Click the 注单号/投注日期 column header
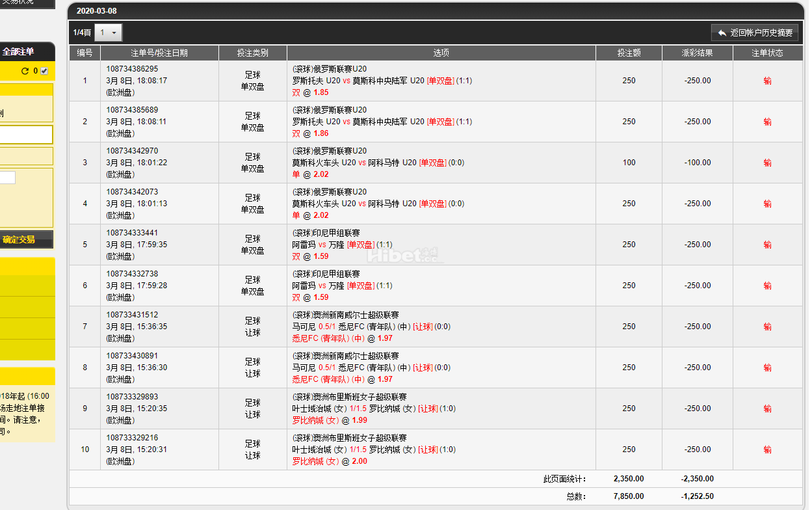 (x=159, y=53)
